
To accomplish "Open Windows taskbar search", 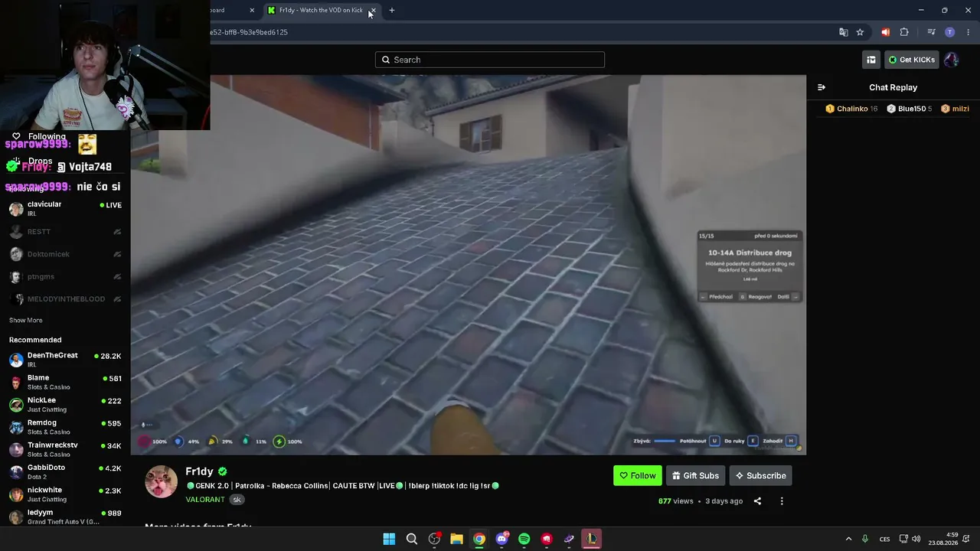I will pos(411,539).
